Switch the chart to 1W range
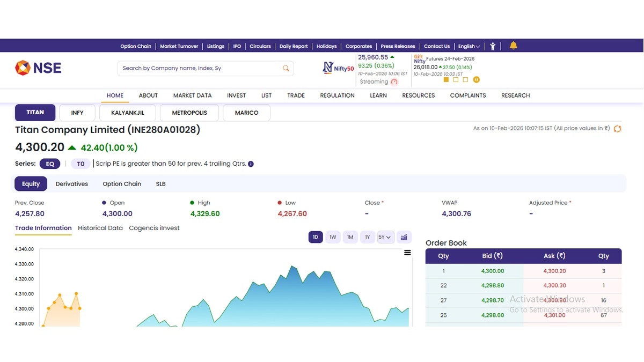The height and width of the screenshot is (362, 644). click(333, 237)
